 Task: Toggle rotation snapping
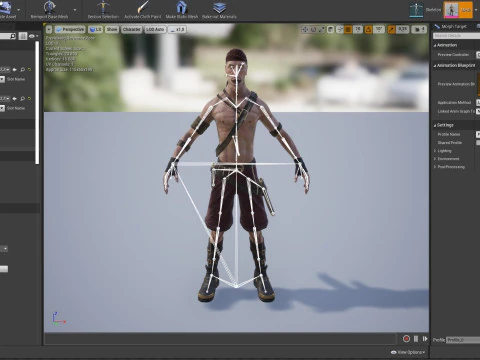(368, 30)
